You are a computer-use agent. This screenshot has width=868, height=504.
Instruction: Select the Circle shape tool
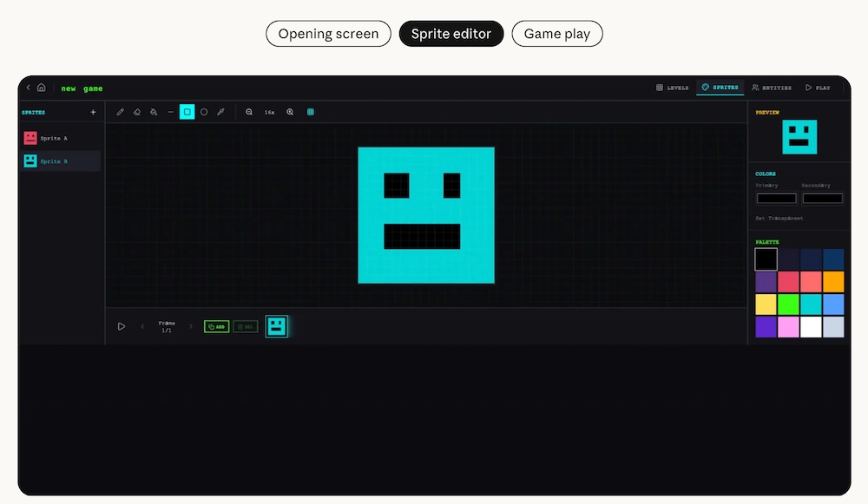pos(204,112)
